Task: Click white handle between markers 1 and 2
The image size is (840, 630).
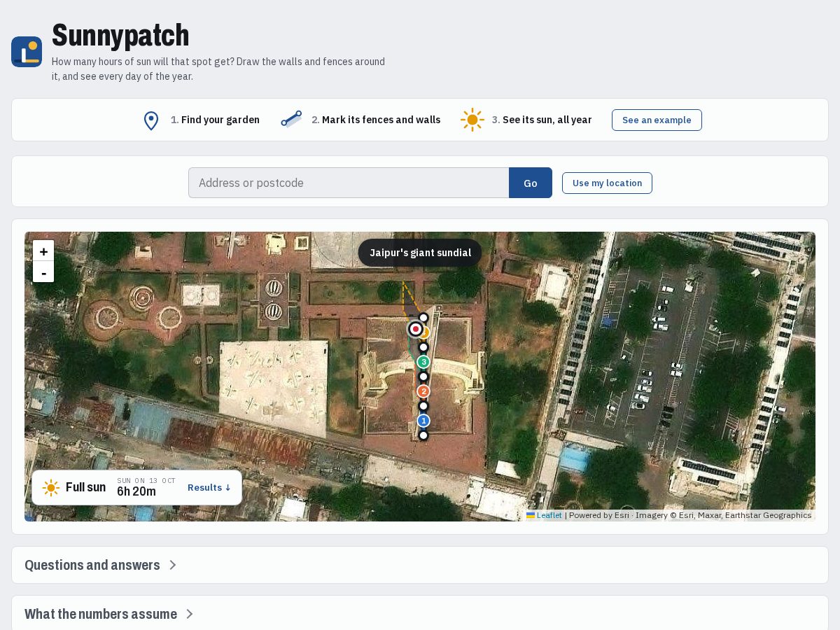Action: click(423, 406)
